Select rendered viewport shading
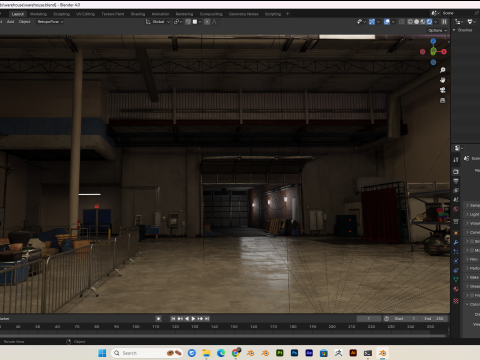This screenshot has width=480, height=360. [429, 22]
